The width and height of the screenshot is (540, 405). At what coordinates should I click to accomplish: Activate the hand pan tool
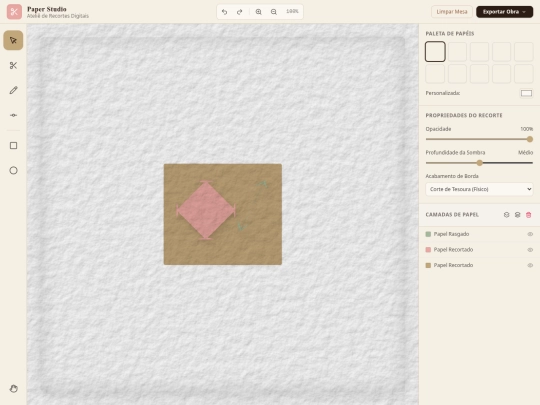click(13, 389)
